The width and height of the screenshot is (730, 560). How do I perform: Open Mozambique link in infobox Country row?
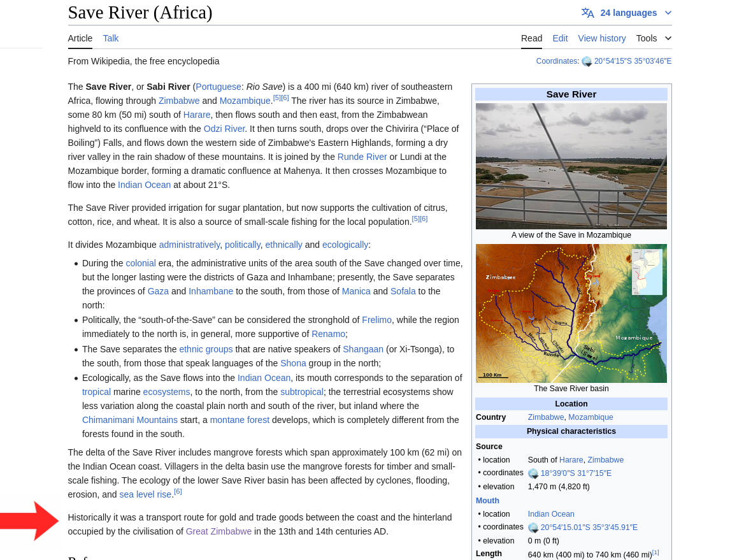tap(590, 417)
